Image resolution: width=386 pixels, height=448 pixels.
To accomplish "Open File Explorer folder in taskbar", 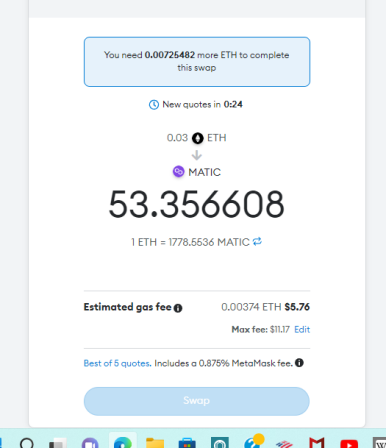I will 155,442.
